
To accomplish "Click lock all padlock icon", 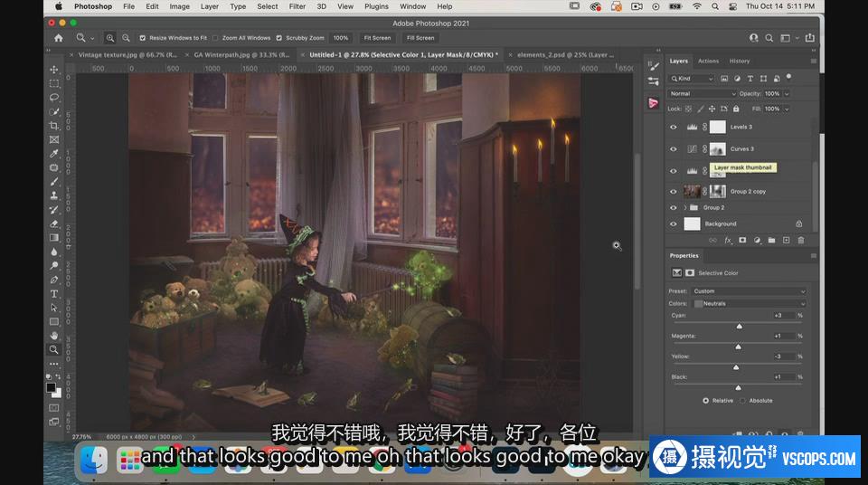I will (736, 109).
